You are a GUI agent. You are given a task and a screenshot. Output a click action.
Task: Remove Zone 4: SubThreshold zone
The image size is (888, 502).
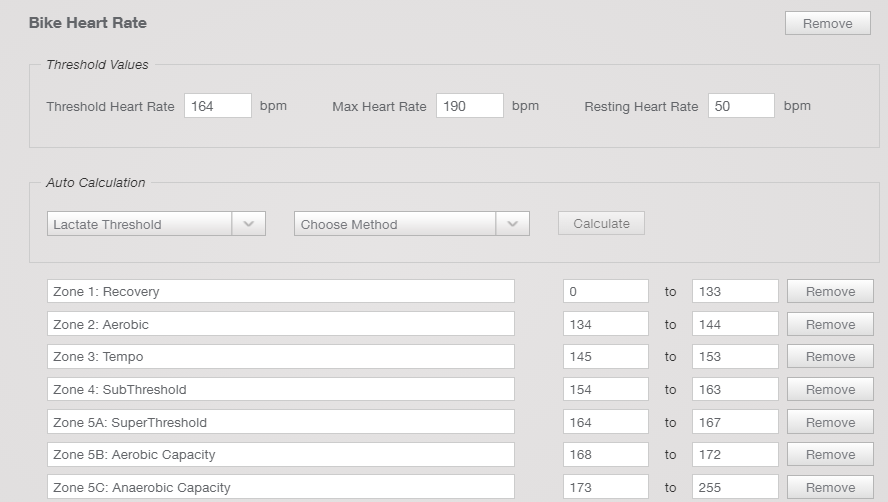[830, 390]
